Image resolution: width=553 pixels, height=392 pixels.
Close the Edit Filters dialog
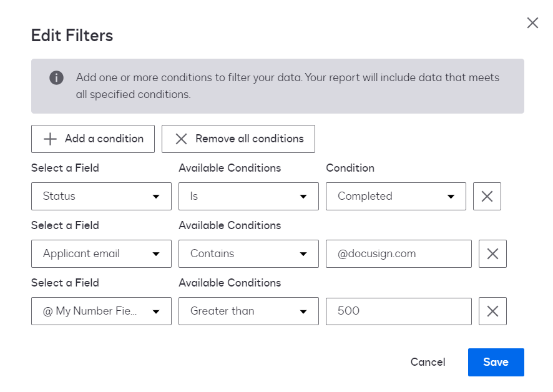pyautogui.click(x=532, y=22)
